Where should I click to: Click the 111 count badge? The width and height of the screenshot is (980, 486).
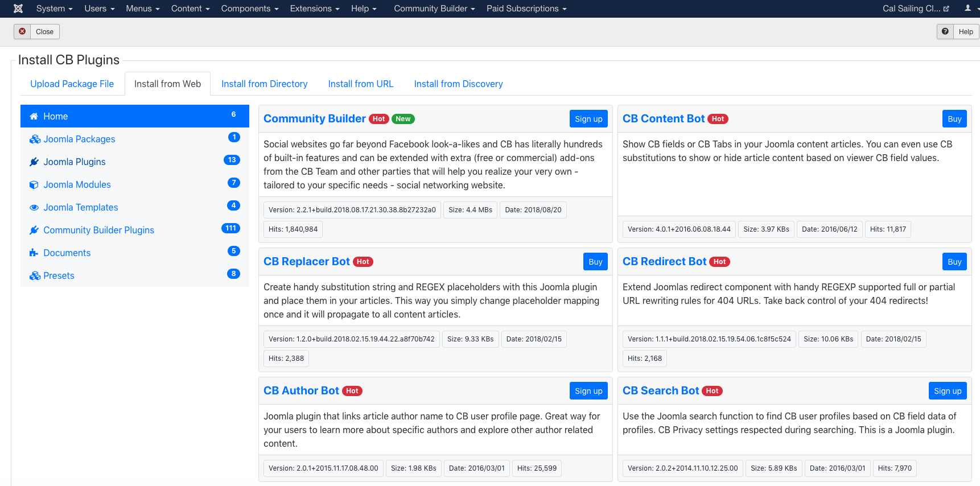230,228
